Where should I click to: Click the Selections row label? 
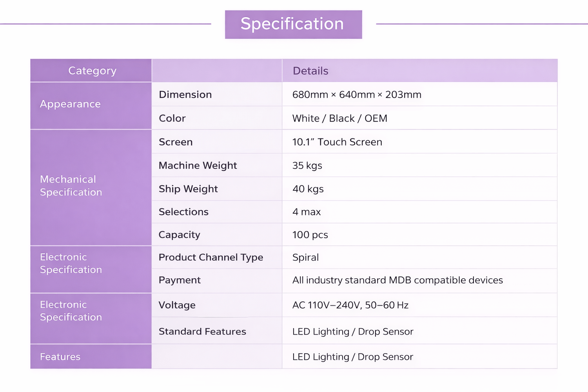click(183, 212)
